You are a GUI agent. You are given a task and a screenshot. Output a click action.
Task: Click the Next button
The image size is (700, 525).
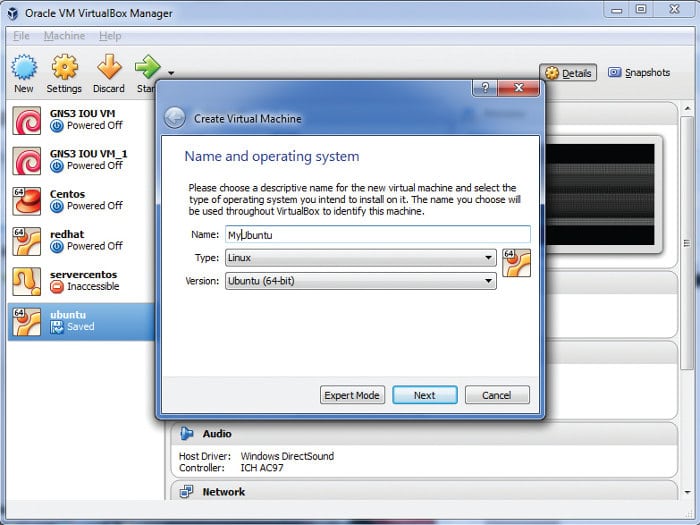click(x=425, y=395)
